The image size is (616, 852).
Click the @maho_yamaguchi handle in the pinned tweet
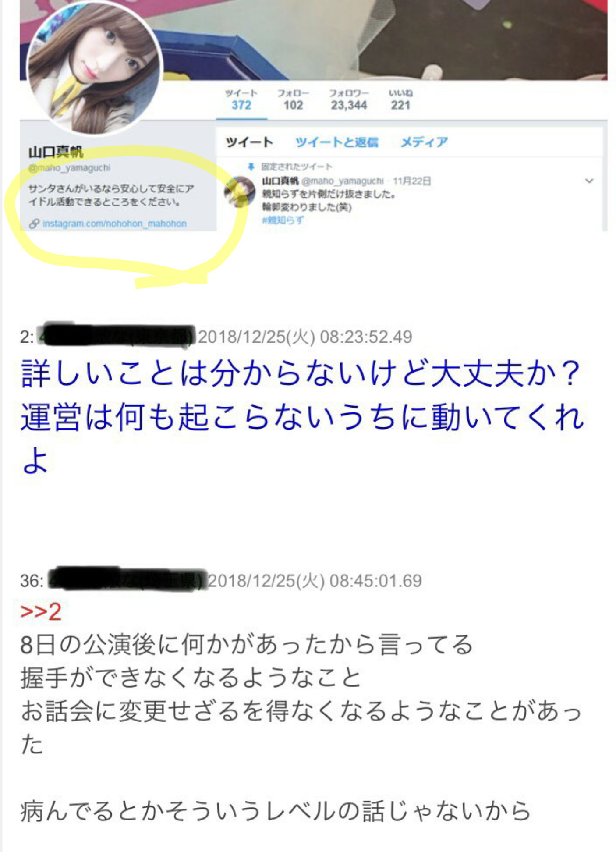click(x=343, y=181)
